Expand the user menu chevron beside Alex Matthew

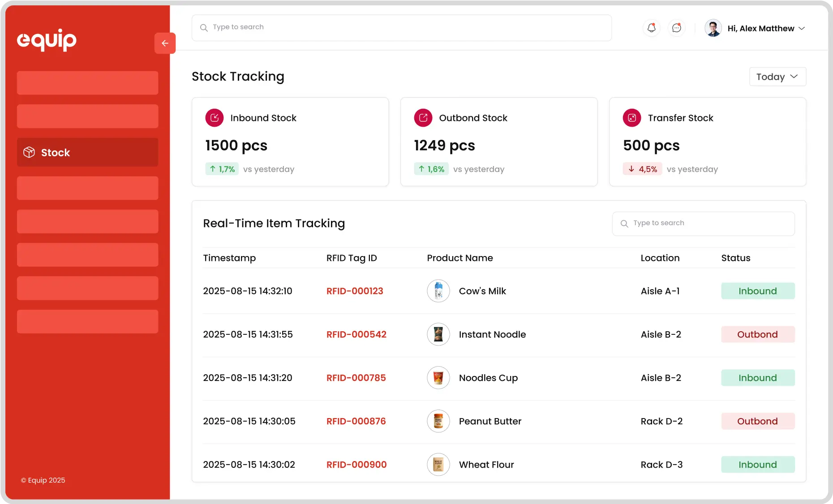click(x=802, y=28)
